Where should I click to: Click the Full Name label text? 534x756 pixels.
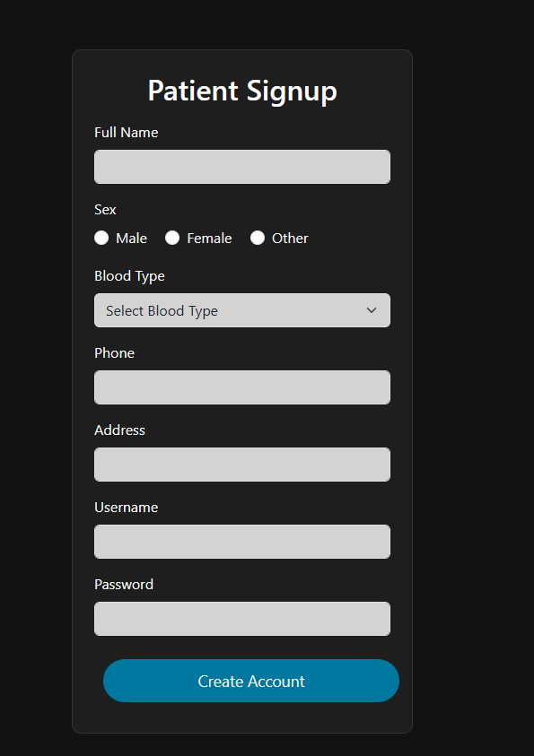point(127,133)
